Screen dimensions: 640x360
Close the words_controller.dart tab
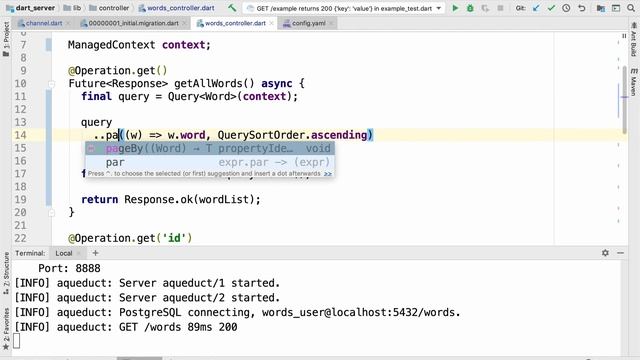271,23
